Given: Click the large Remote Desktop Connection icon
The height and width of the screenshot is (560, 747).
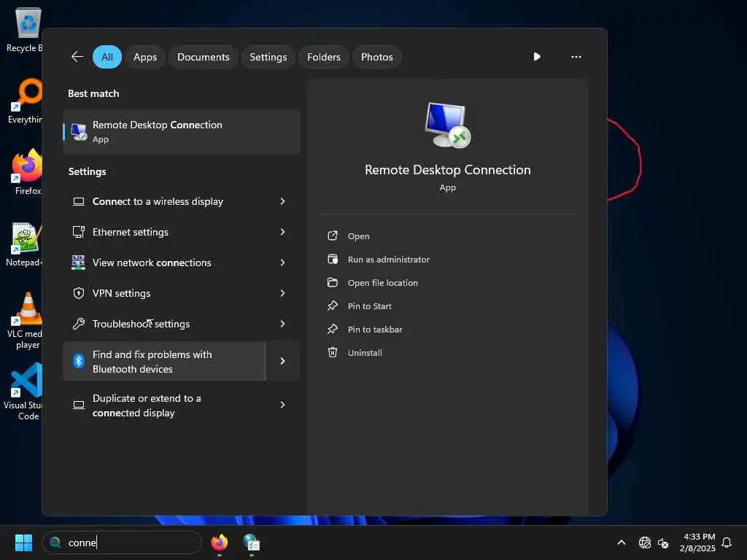Looking at the screenshot, I should click(448, 125).
